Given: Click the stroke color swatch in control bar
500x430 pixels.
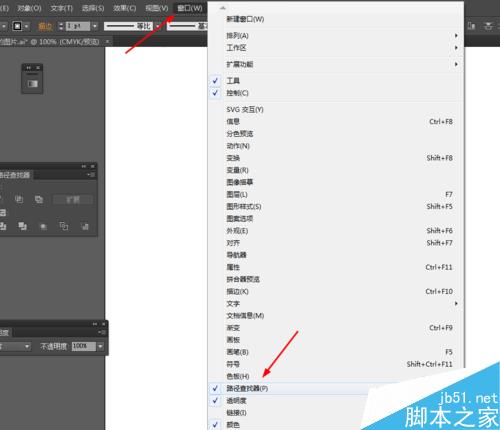Looking at the screenshot, I should tap(17, 26).
